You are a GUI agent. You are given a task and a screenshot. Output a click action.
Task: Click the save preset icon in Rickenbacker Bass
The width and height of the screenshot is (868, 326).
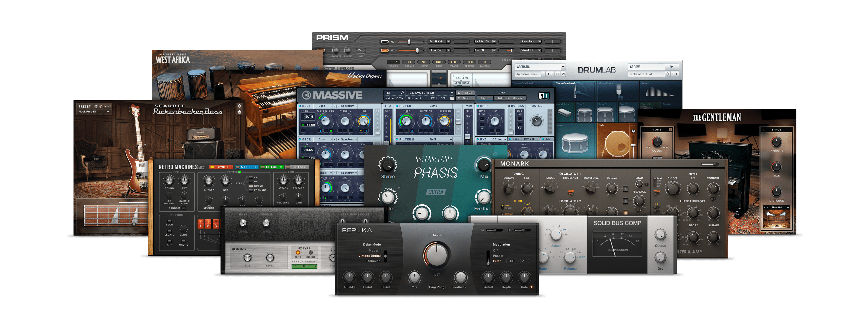pyautogui.click(x=96, y=106)
